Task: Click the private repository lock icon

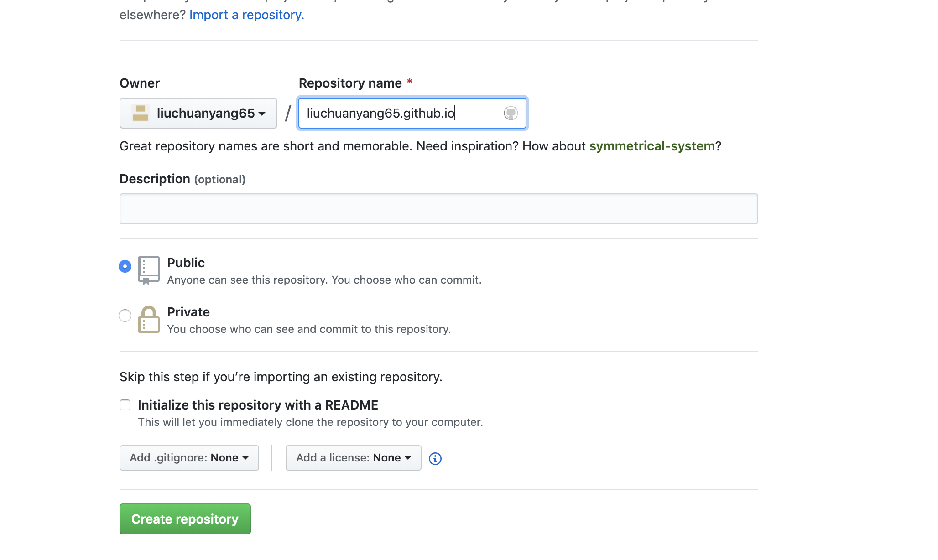Action: 149,319
